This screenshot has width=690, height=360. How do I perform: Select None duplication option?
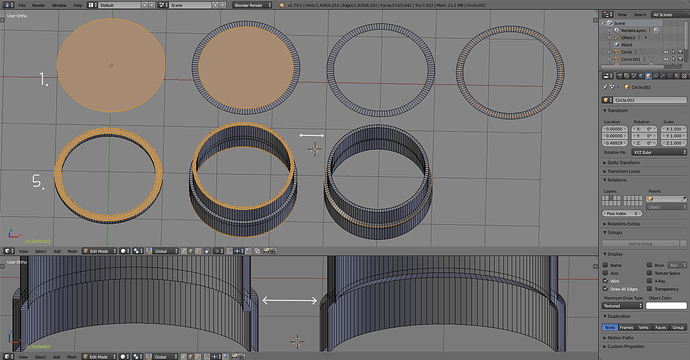click(609, 327)
